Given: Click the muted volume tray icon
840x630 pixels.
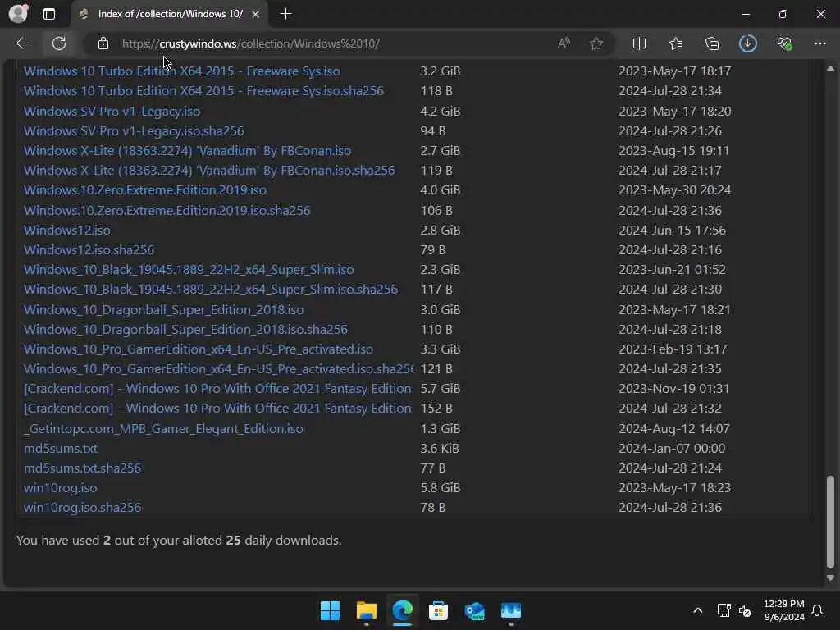Looking at the screenshot, I should pos(745,610).
